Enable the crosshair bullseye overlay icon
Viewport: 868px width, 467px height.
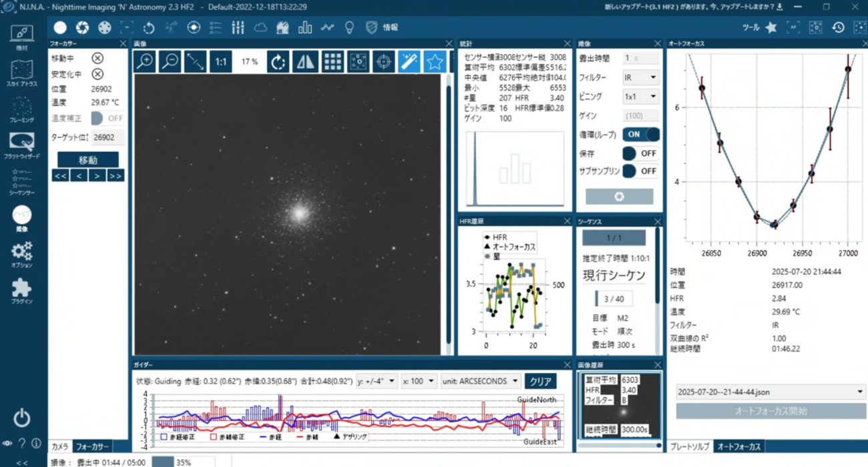(x=383, y=61)
